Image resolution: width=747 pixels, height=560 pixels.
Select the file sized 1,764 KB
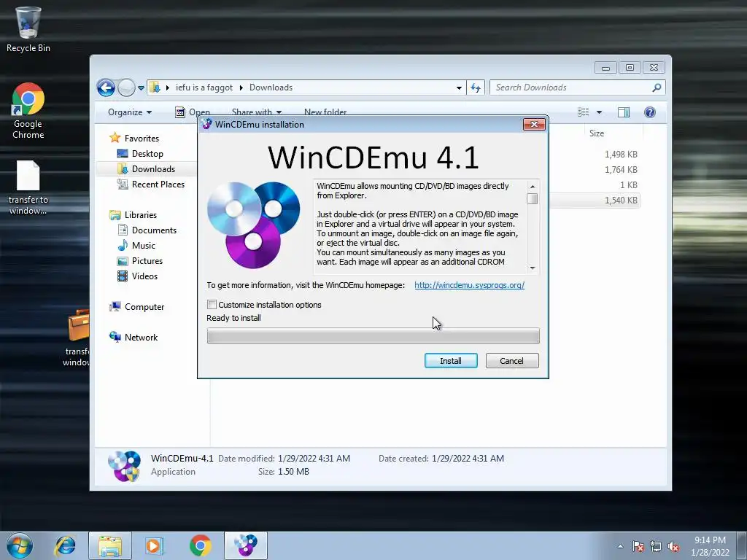pos(621,170)
